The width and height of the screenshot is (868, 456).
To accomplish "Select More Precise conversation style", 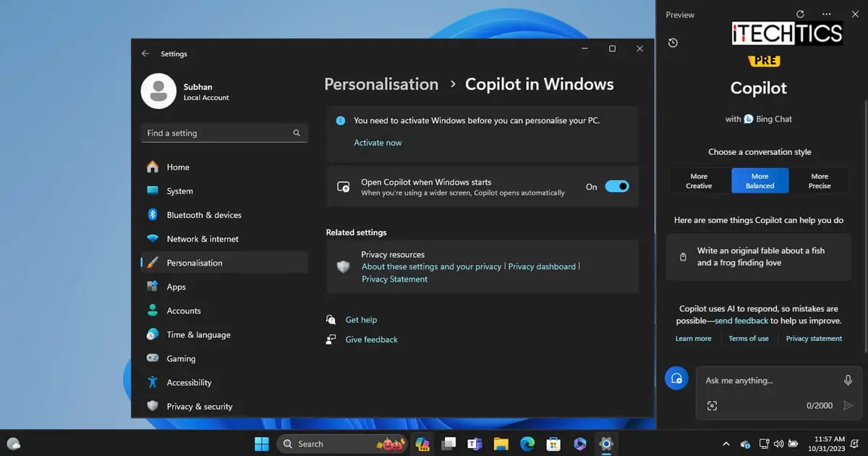I will (x=820, y=181).
